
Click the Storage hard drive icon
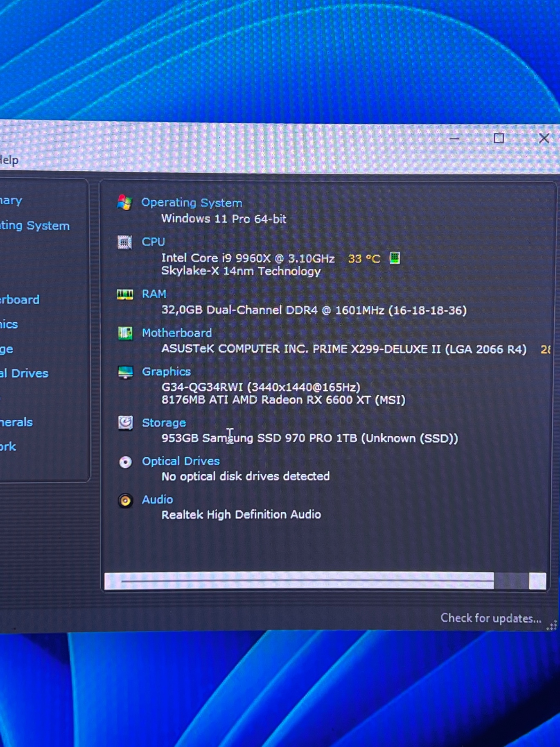pos(125,422)
